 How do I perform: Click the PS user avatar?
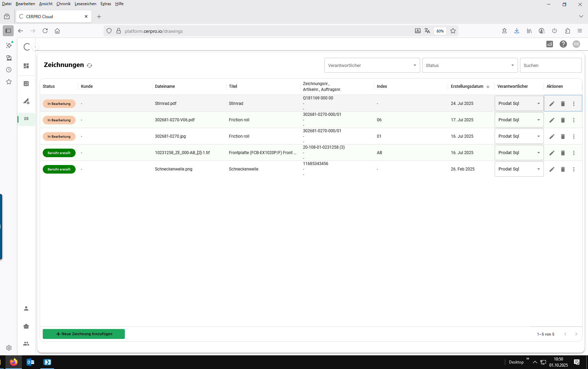coord(576,44)
